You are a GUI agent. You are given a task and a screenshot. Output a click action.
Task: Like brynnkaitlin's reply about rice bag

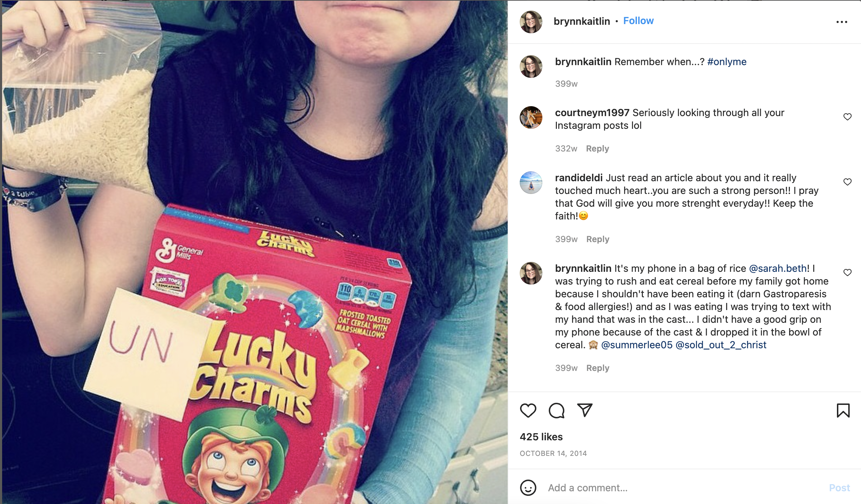coord(847,273)
